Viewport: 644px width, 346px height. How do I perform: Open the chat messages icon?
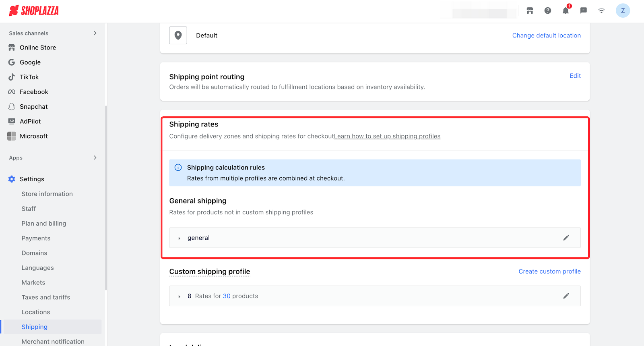coord(583,11)
